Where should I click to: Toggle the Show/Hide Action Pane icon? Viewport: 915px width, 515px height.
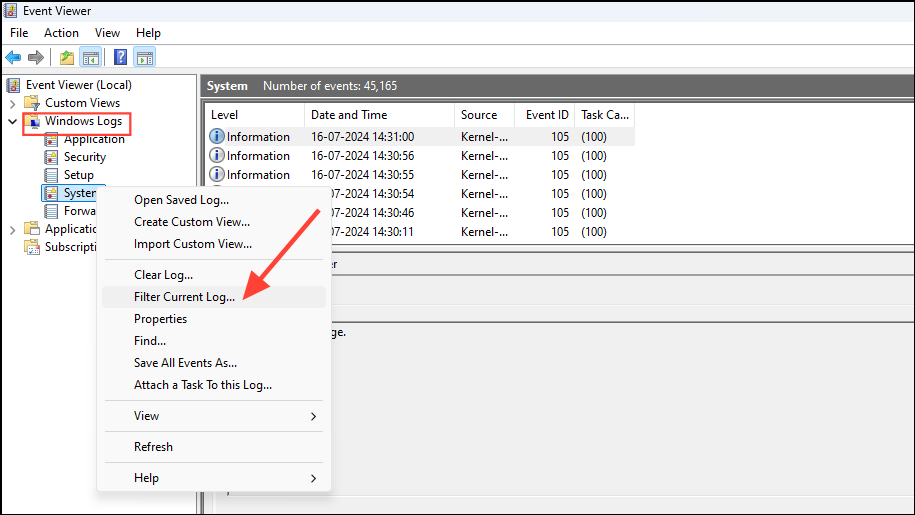click(144, 57)
